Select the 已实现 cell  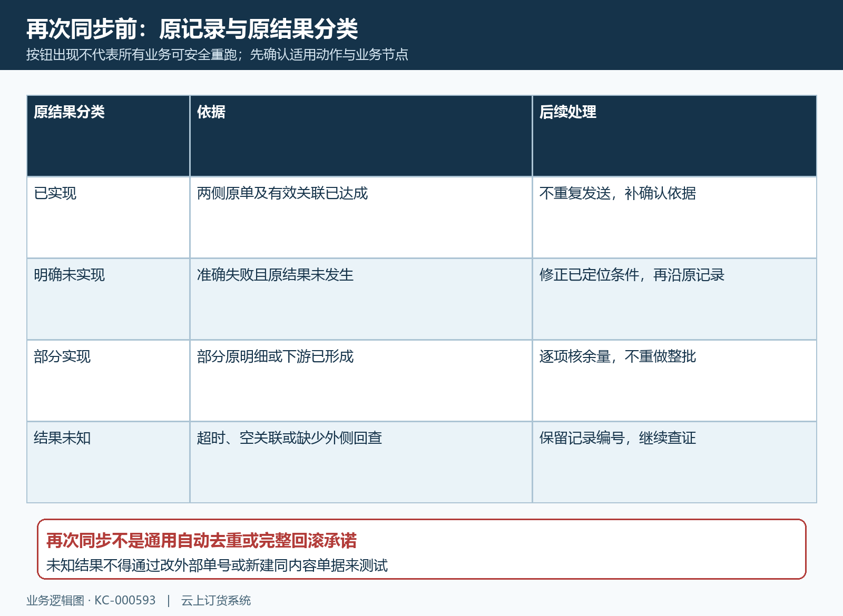(x=108, y=217)
